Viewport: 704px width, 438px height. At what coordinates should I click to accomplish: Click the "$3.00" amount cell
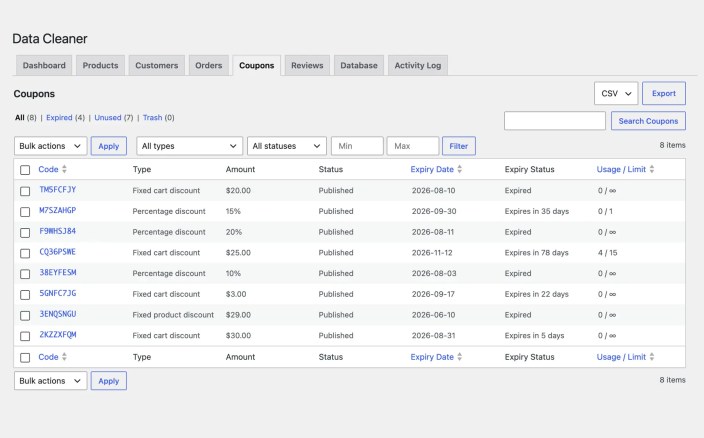click(236, 294)
